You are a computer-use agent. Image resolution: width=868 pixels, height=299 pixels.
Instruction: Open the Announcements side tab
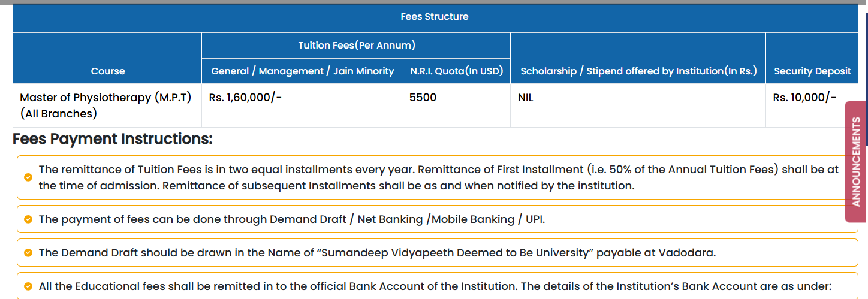pyautogui.click(x=855, y=162)
